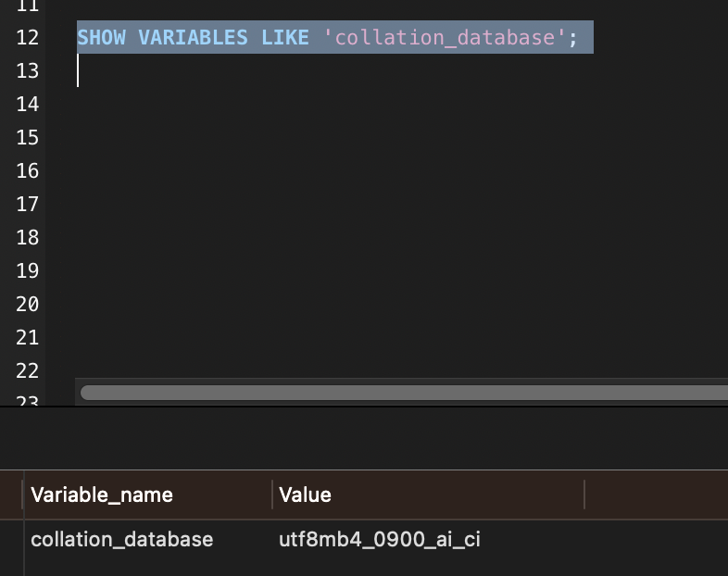Click the VARIABLES keyword in the query

click(x=193, y=38)
